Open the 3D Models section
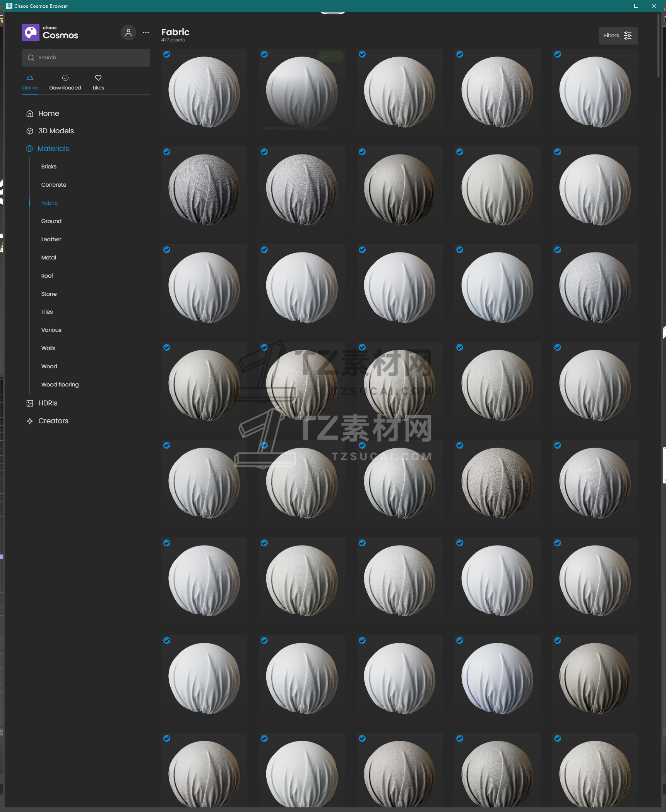This screenshot has width=666, height=812. tap(50, 131)
